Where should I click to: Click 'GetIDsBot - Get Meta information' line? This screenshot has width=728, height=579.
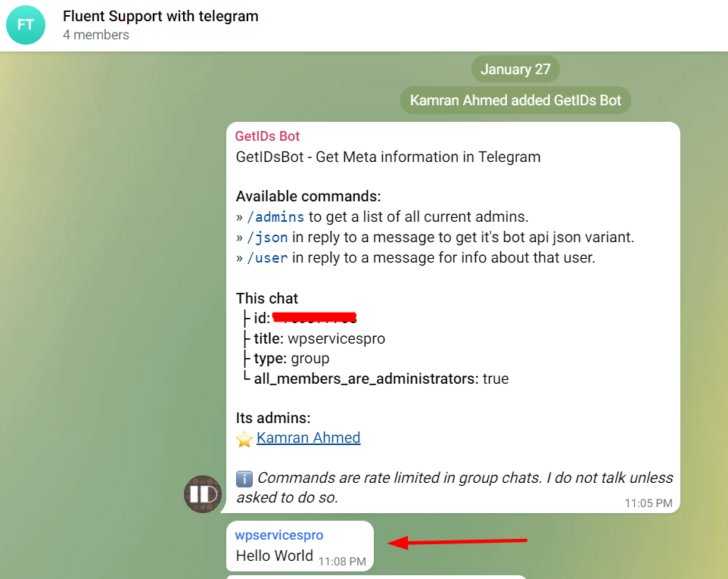click(388, 157)
